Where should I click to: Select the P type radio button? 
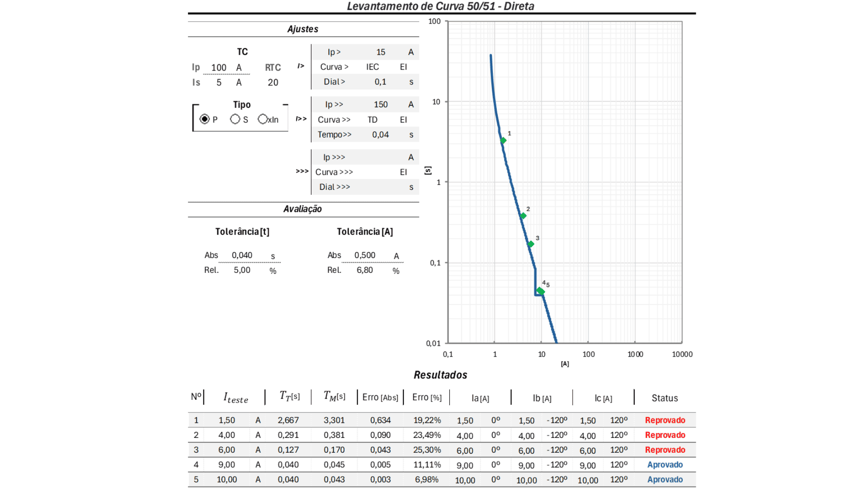click(x=204, y=119)
